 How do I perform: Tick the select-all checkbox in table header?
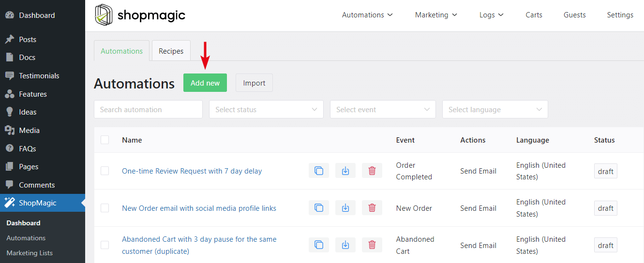tap(105, 140)
